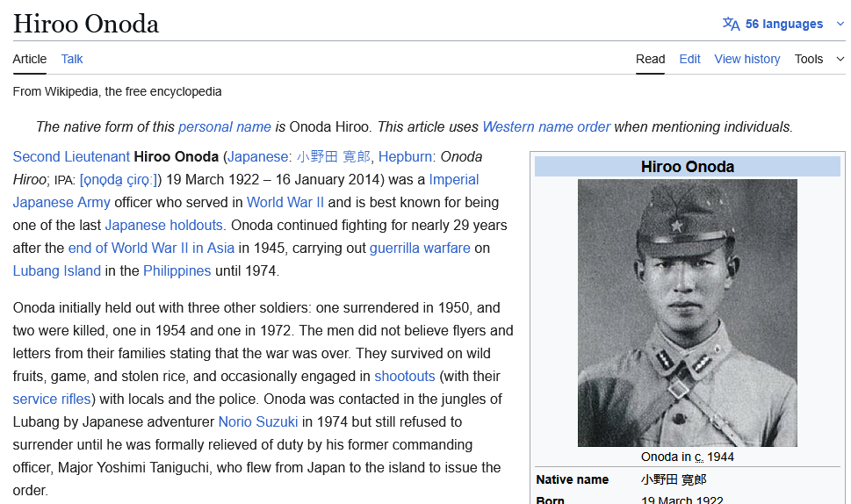Click the Hiroo Onoda page heading
This screenshot has height=504, width=851.
click(86, 24)
